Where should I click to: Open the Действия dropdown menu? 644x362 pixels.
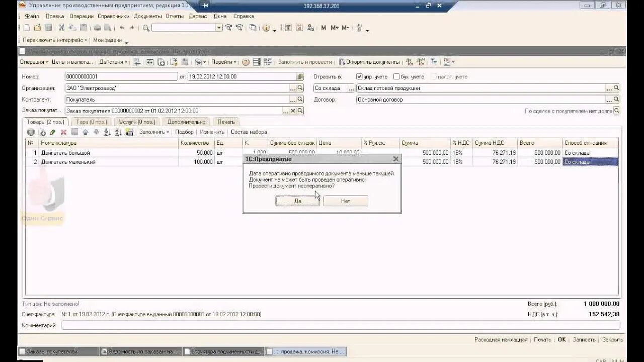click(x=113, y=62)
